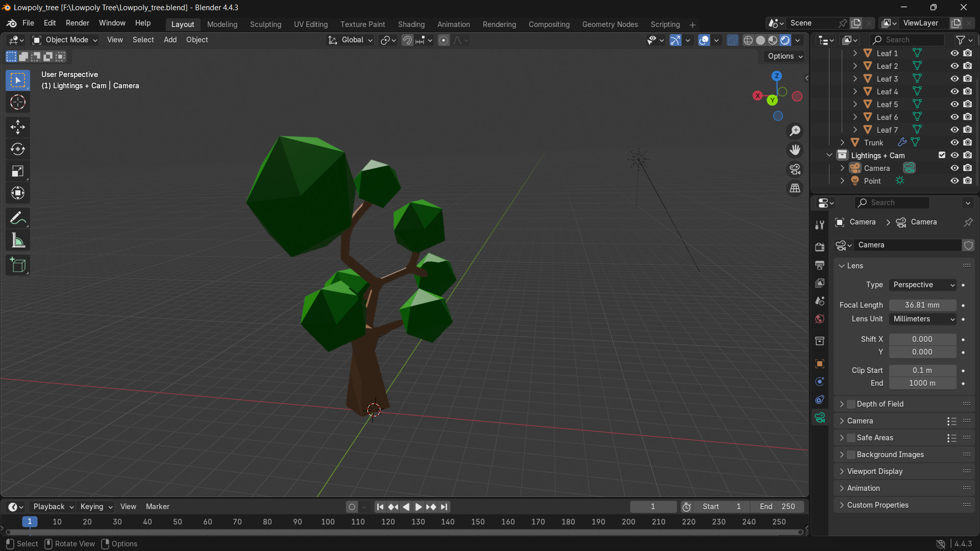Click the Focal Length 36.81 mm field
The image size is (980, 551).
(922, 305)
